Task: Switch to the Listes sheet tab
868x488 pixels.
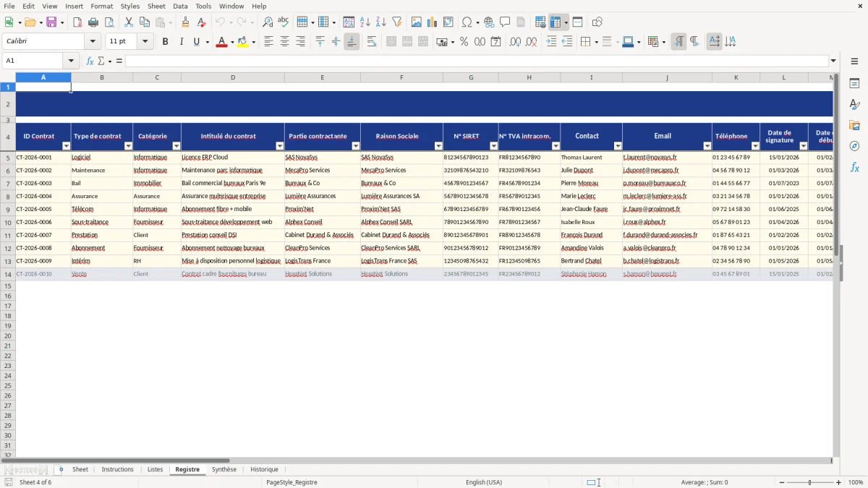Action: coord(155,470)
